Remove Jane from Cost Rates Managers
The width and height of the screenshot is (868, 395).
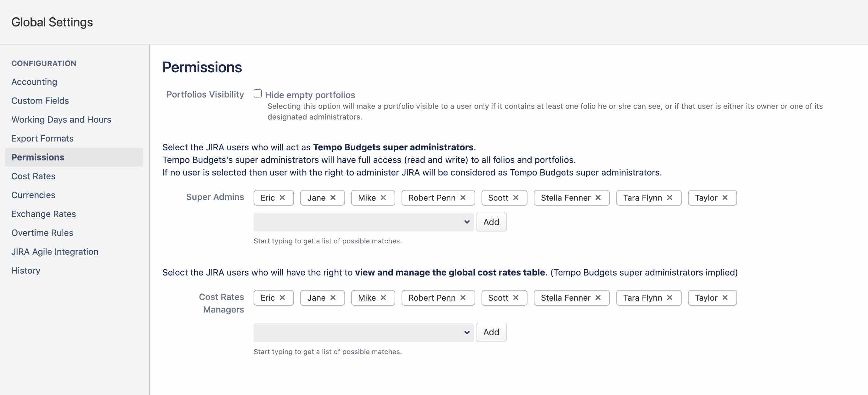click(x=333, y=298)
